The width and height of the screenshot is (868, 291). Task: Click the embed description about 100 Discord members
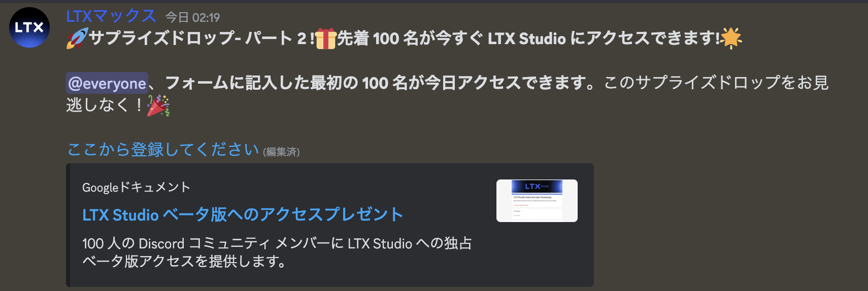click(277, 252)
